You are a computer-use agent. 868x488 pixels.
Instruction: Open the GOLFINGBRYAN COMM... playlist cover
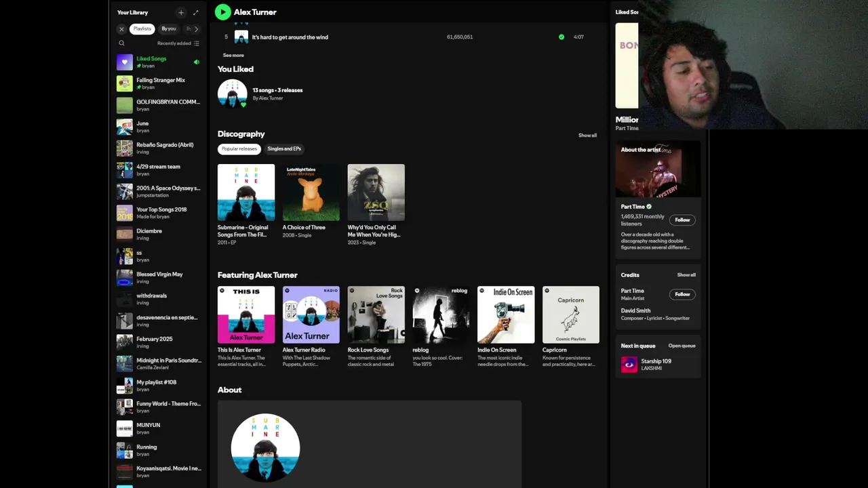[x=125, y=105]
